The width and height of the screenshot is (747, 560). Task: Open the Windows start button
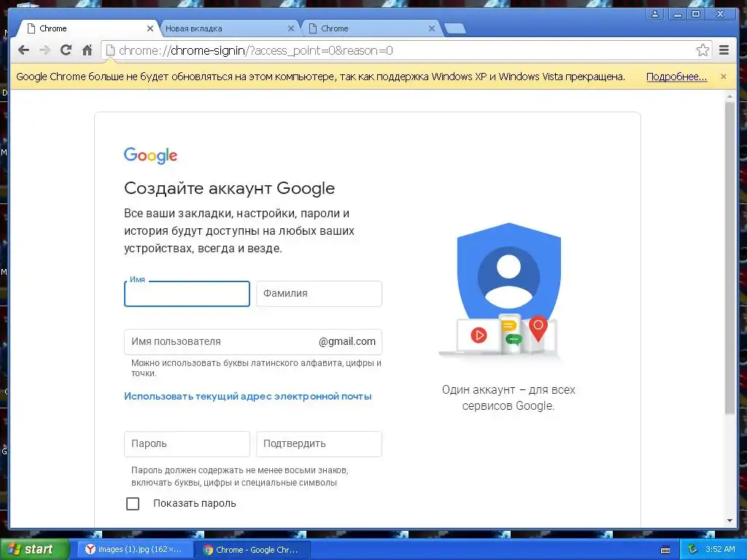(34, 549)
